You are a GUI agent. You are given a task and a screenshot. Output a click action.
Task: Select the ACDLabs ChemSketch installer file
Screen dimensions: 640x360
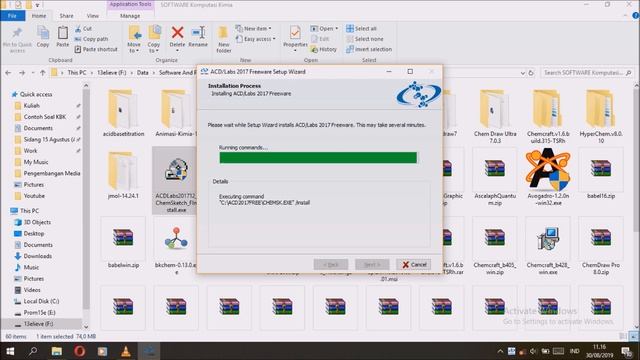176,180
